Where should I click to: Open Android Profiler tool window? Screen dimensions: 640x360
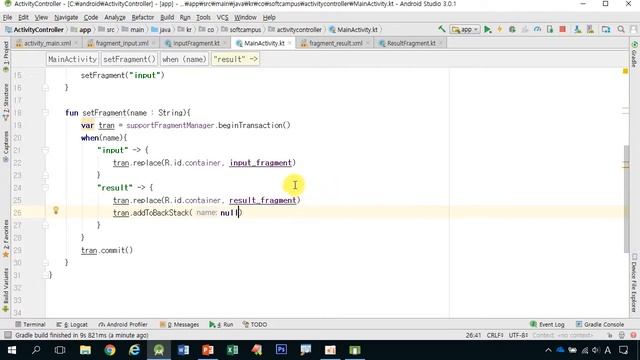pyautogui.click(x=122, y=324)
